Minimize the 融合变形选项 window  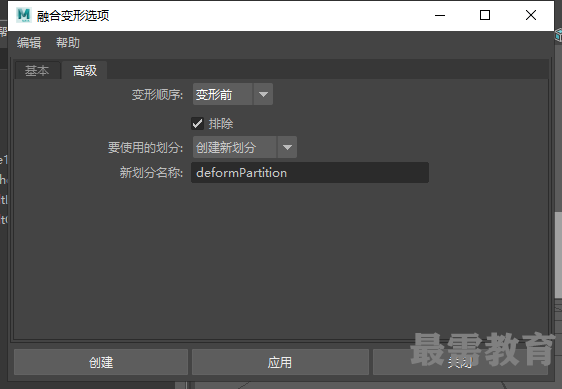tap(440, 15)
